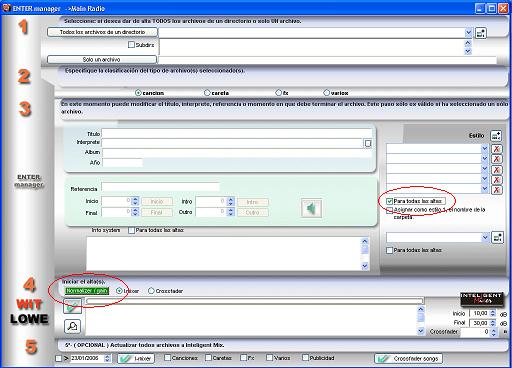Viewport: 512px width, 368px height.
Task: Select the cancion radio option
Action: (x=138, y=93)
